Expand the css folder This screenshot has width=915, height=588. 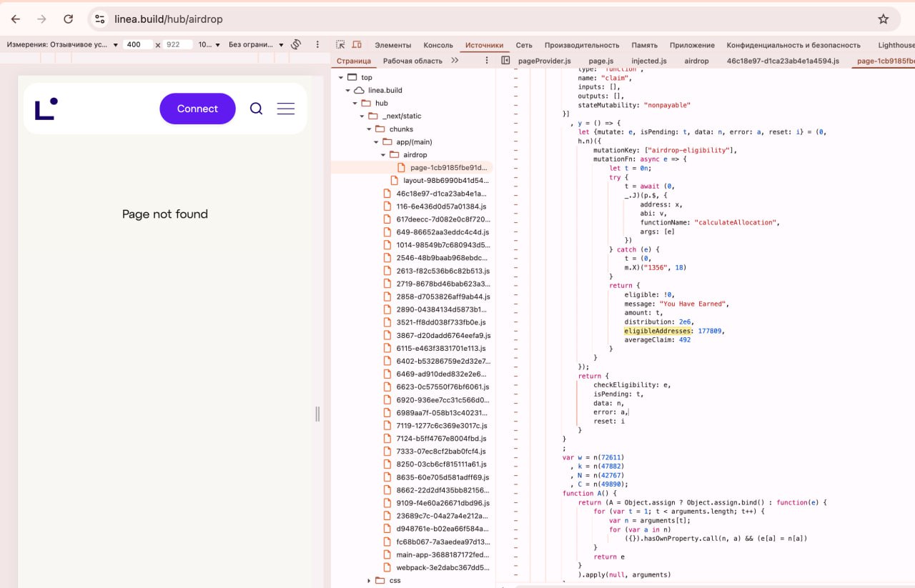click(369, 580)
